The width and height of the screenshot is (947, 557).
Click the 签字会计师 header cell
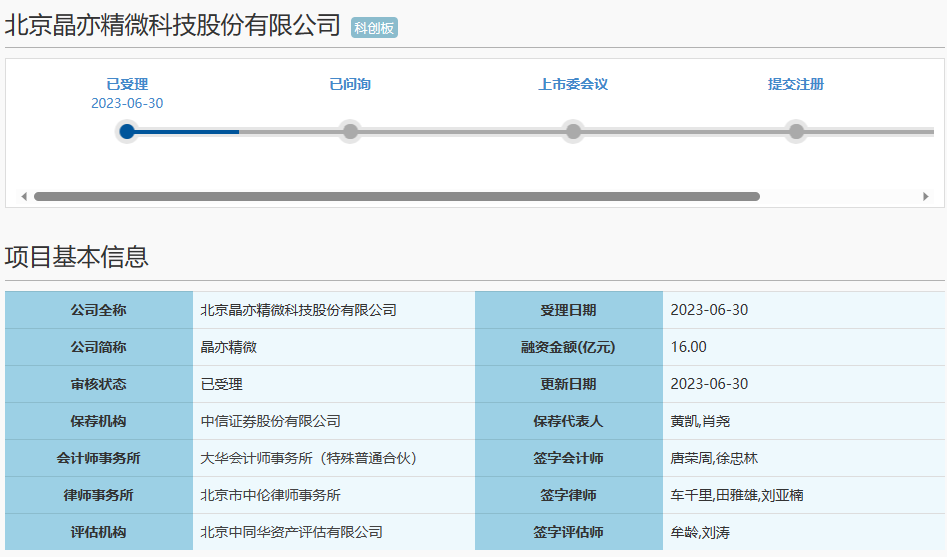569,459
